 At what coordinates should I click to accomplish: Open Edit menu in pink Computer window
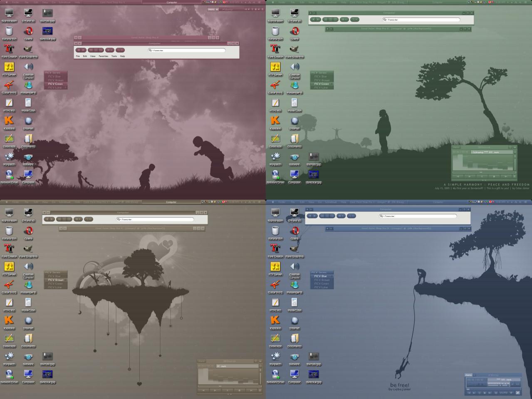pyautogui.click(x=85, y=56)
